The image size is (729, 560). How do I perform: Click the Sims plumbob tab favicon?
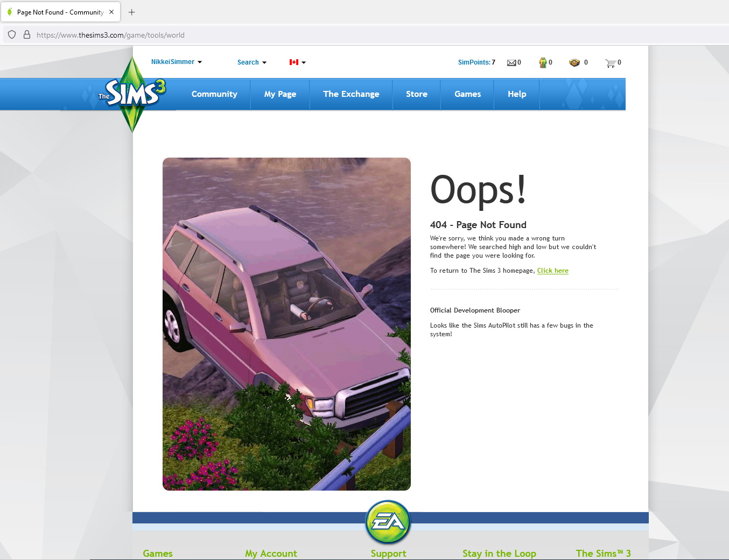pyautogui.click(x=10, y=12)
